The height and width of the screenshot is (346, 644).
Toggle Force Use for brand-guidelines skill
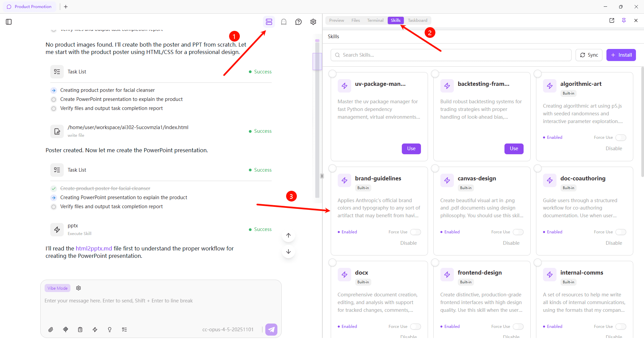tap(415, 232)
